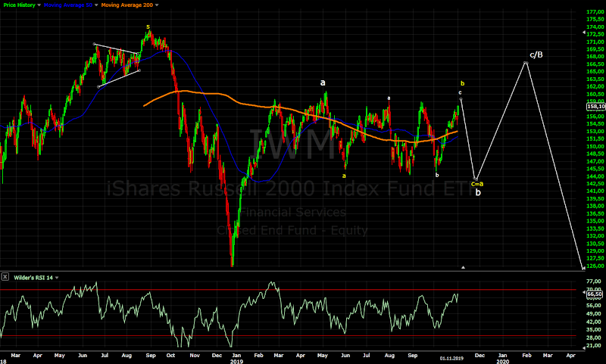The width and height of the screenshot is (606, 364).
Task: Select the yellow 'b' label above wave c
Action: (x=462, y=83)
